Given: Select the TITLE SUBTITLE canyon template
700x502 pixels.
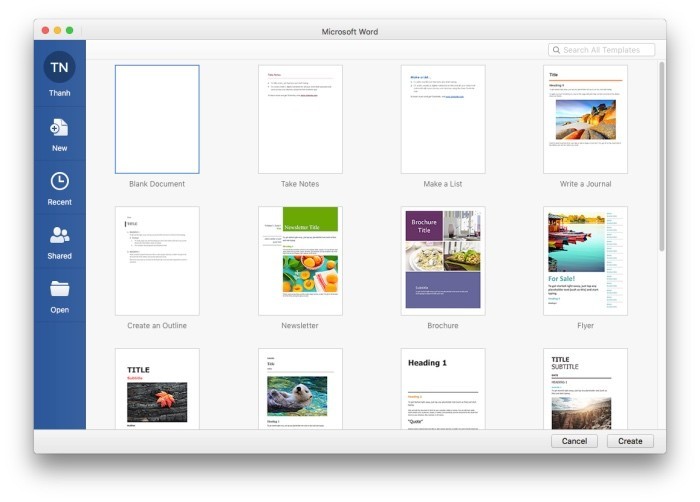Looking at the screenshot, I should (x=585, y=389).
